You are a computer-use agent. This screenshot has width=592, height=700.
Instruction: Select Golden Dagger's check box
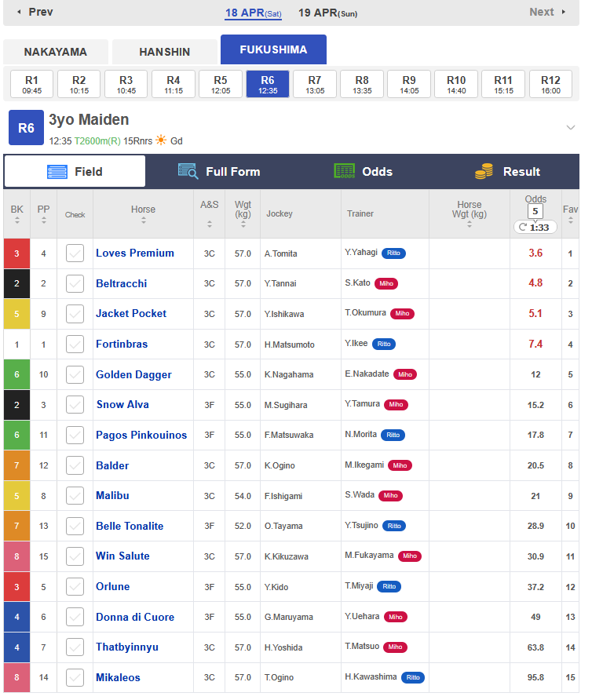click(x=75, y=374)
